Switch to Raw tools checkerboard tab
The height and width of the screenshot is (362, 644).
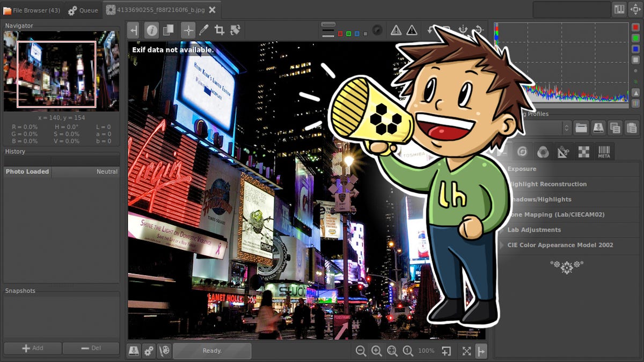pyautogui.click(x=583, y=152)
